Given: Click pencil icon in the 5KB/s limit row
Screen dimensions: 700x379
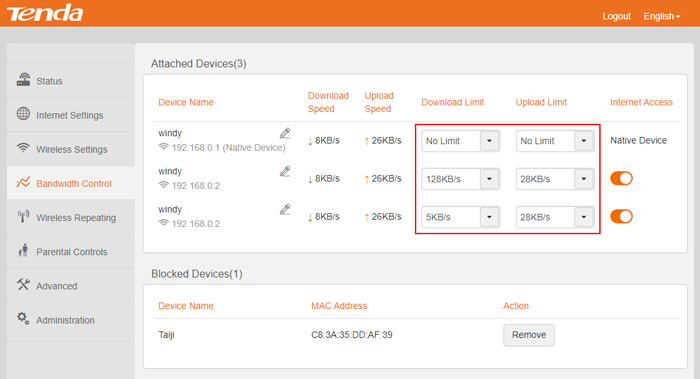Looking at the screenshot, I should 285,209.
